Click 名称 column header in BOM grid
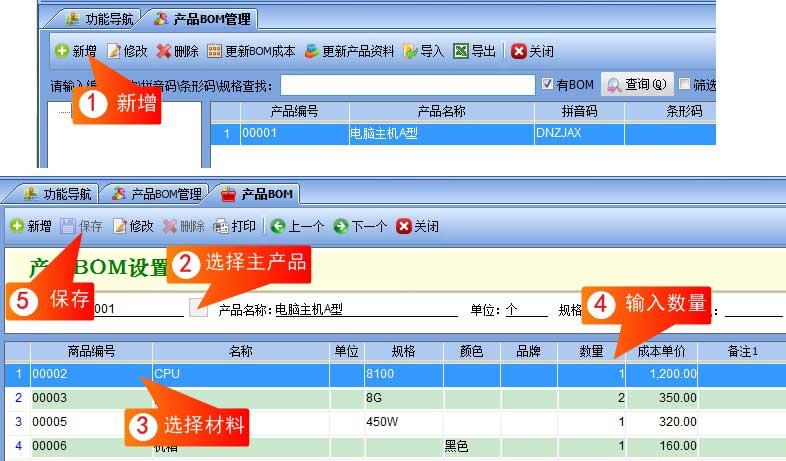The image size is (786, 461). (241, 351)
